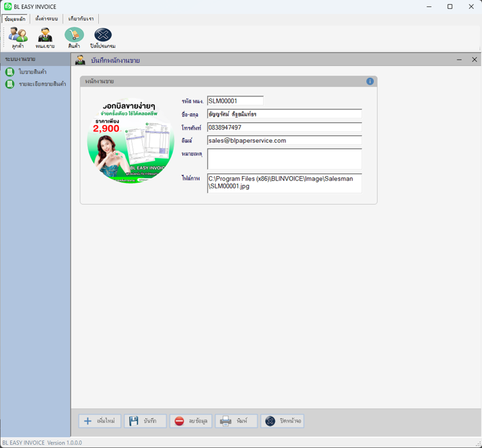This screenshot has height=448, width=482.
Task: Focus the phone field showing 0838947497
Action: [x=284, y=128]
